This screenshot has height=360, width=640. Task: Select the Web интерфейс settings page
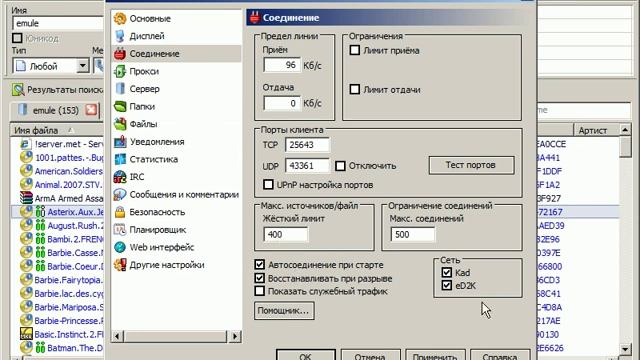click(x=162, y=247)
